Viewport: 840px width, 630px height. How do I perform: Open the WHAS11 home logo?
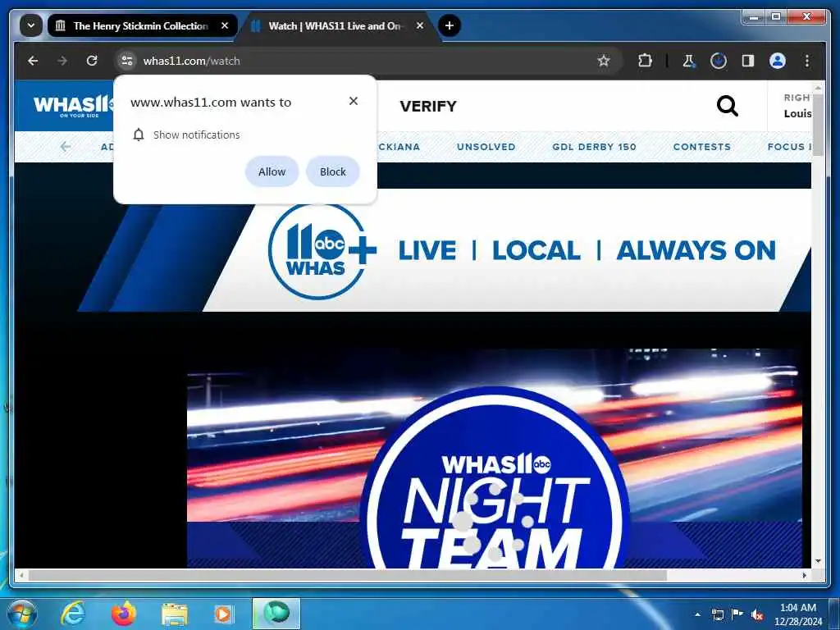click(73, 105)
